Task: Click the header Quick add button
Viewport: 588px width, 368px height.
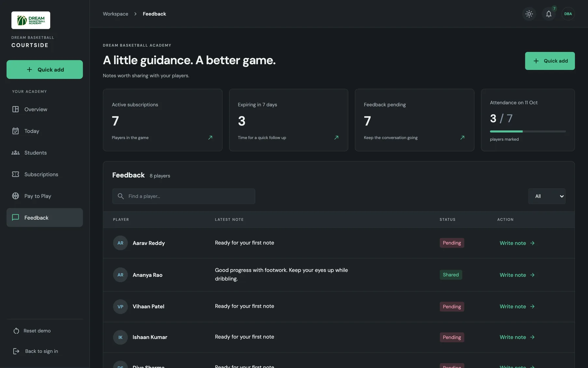Action: (x=550, y=61)
